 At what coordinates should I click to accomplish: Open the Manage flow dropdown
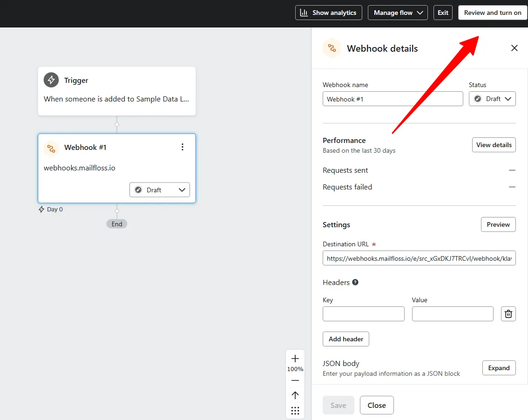pos(398,13)
